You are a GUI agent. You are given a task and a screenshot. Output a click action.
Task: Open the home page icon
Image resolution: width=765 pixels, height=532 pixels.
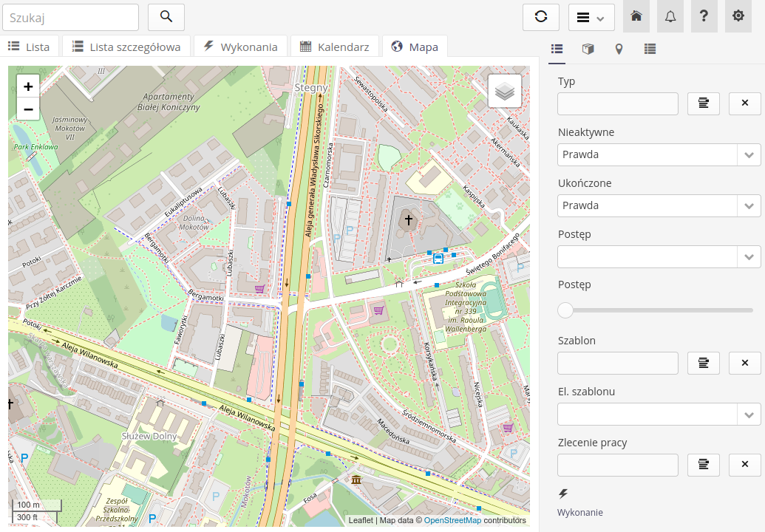coord(636,17)
